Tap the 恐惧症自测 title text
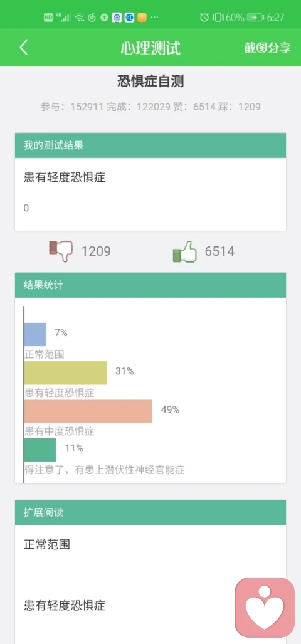 click(150, 82)
